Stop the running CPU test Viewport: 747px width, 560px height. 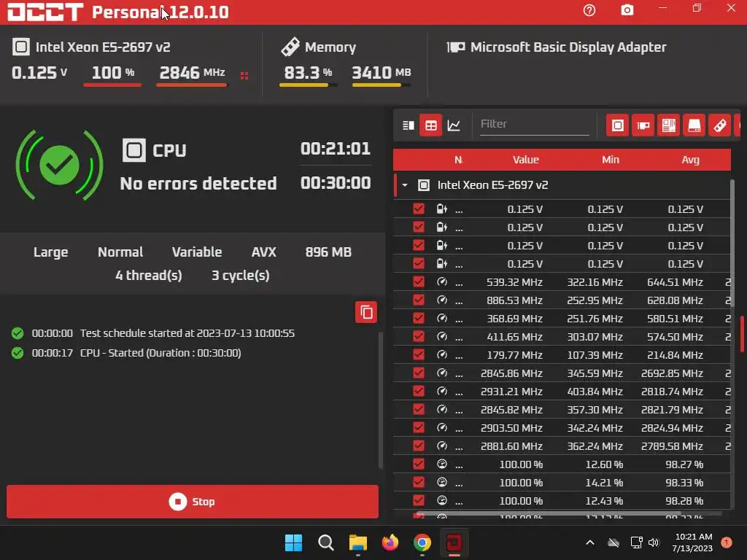(x=193, y=502)
